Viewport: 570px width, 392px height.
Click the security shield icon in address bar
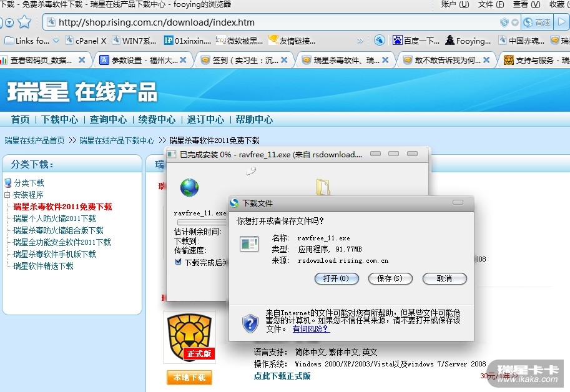pyautogui.click(x=504, y=22)
